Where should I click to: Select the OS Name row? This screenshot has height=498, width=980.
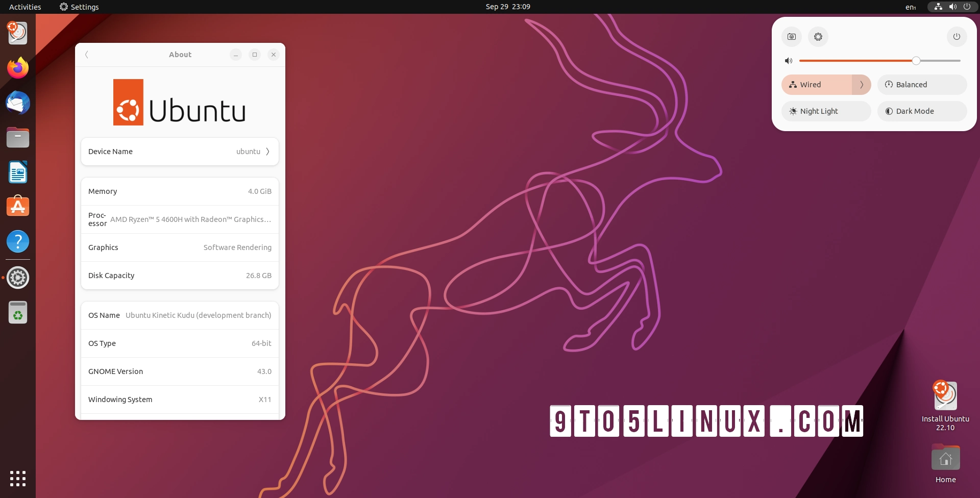click(x=180, y=315)
